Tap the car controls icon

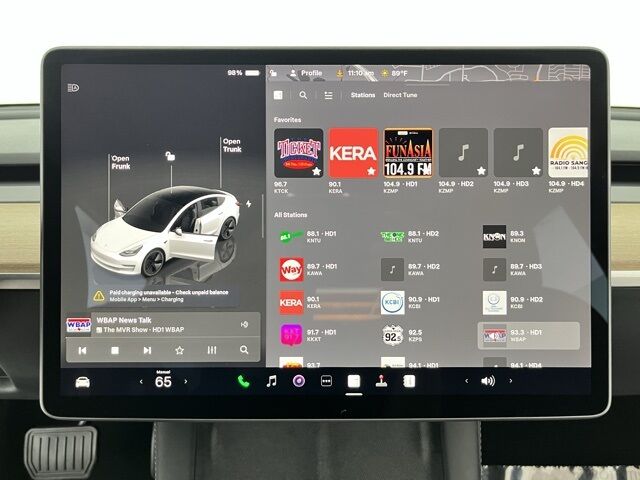(x=82, y=382)
